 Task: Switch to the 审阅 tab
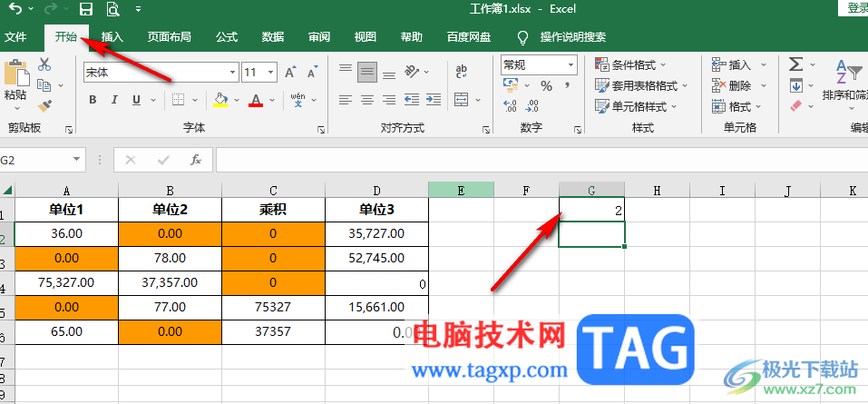coord(319,37)
